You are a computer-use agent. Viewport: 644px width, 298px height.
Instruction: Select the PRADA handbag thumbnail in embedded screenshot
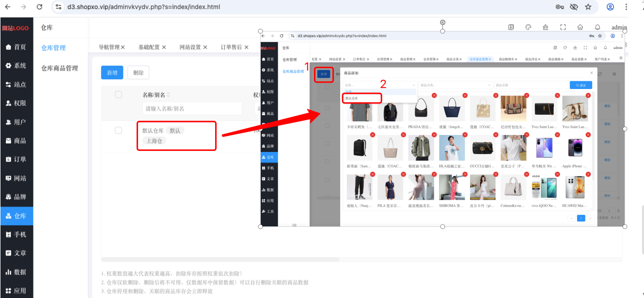[421, 108]
